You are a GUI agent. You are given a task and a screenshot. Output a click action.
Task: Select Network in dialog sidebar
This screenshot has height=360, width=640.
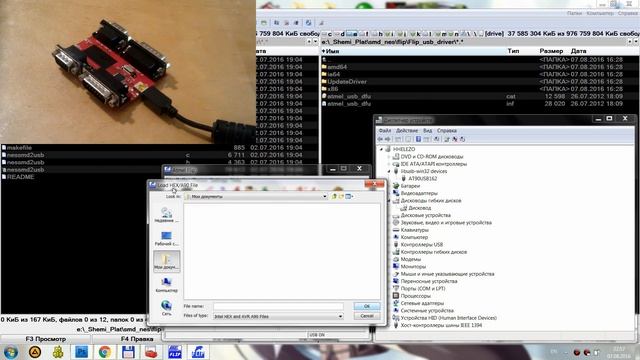167,308
